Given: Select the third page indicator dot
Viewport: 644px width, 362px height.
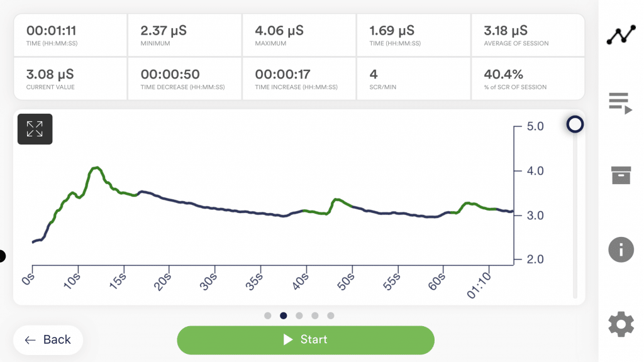Looking at the screenshot, I should pos(299,315).
